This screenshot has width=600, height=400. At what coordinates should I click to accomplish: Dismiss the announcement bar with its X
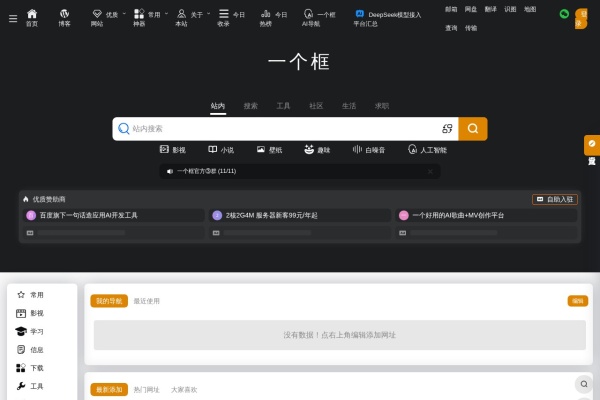(430, 171)
